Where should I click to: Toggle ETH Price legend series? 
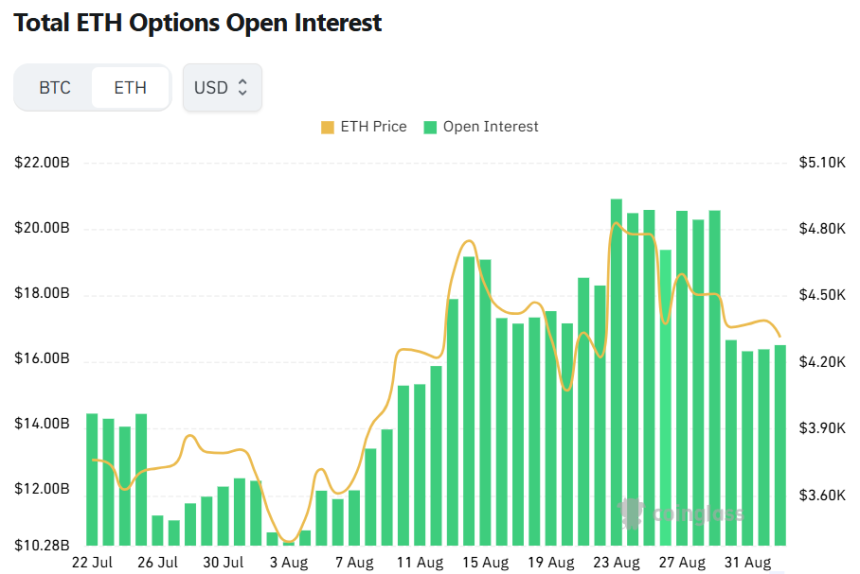tap(364, 127)
